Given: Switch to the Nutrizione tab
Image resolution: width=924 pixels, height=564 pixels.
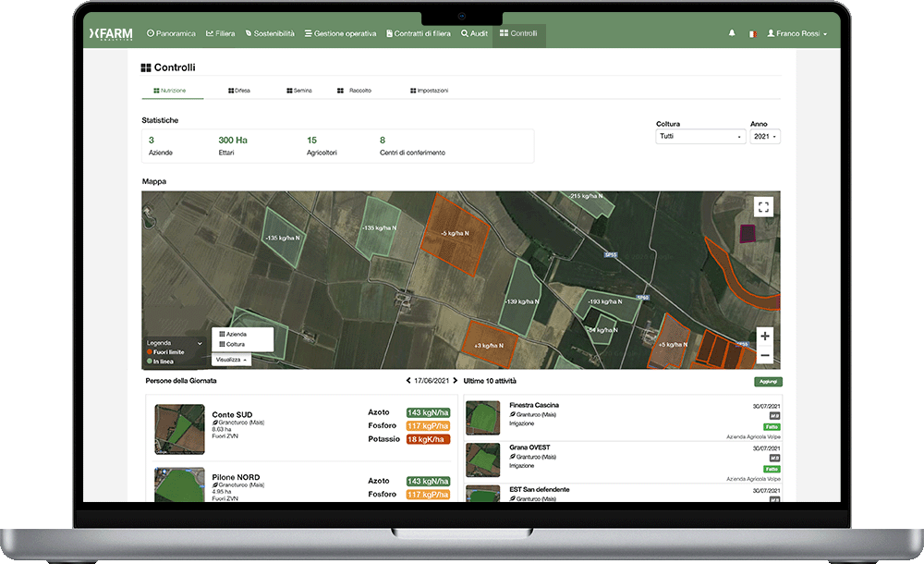Looking at the screenshot, I should 170,91.
